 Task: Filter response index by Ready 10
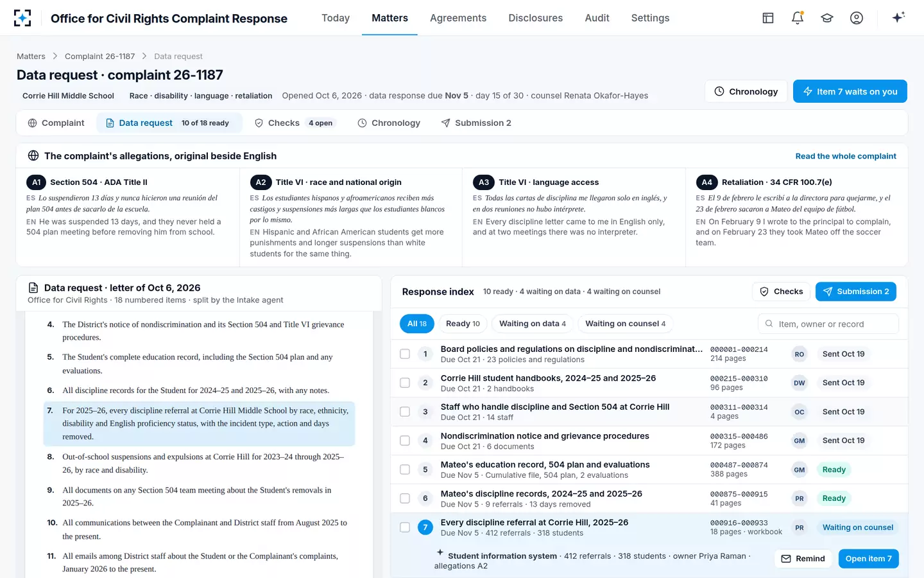(x=463, y=324)
